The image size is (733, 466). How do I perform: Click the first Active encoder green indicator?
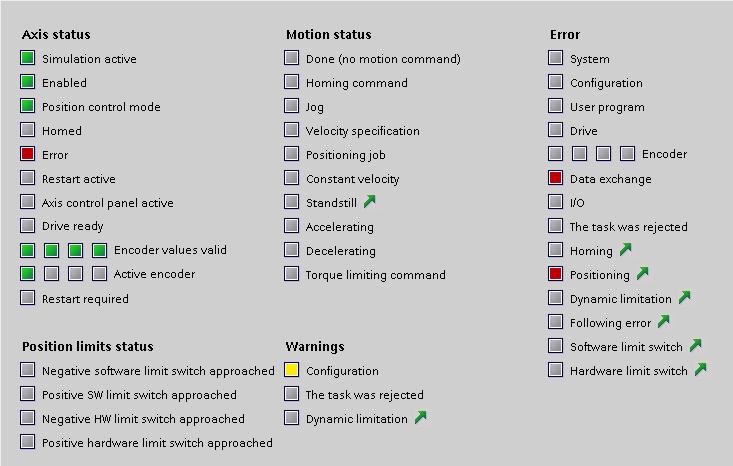click(x=28, y=273)
